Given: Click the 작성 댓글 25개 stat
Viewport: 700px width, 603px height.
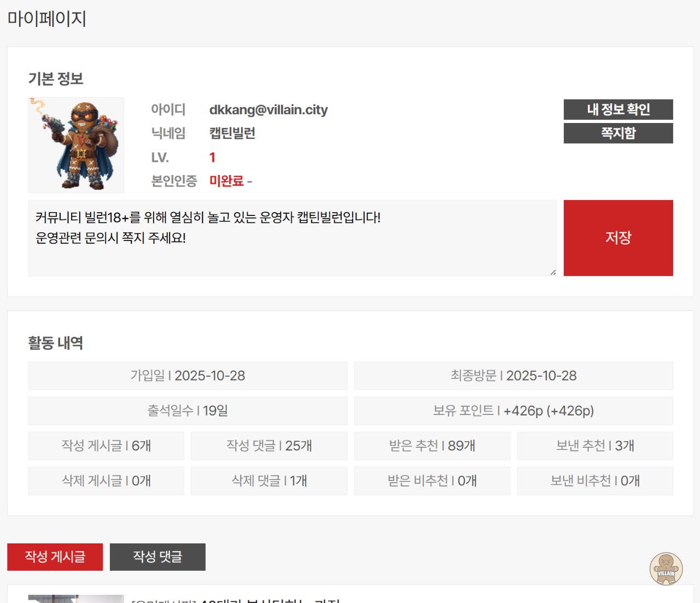Looking at the screenshot, I should click(269, 446).
